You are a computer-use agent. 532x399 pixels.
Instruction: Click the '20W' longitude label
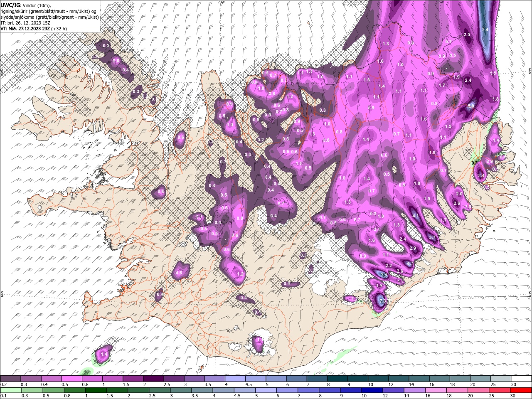click(x=221, y=2)
